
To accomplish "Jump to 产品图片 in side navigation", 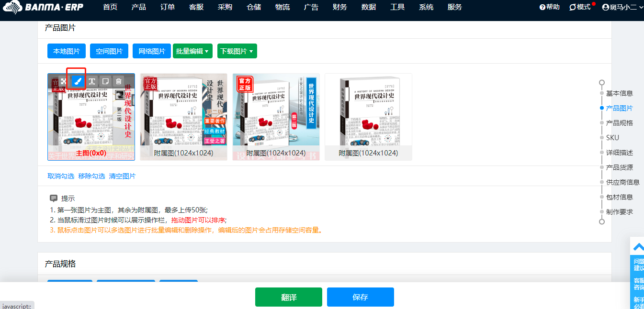I will point(620,108).
